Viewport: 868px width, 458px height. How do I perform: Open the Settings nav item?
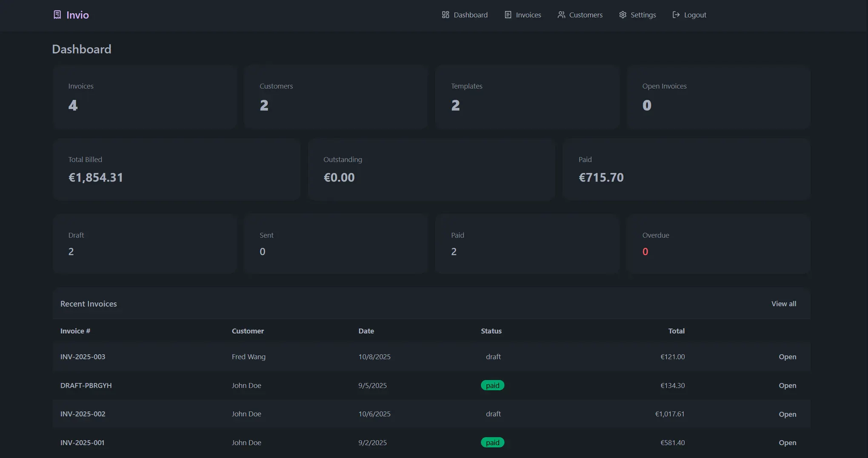point(637,15)
